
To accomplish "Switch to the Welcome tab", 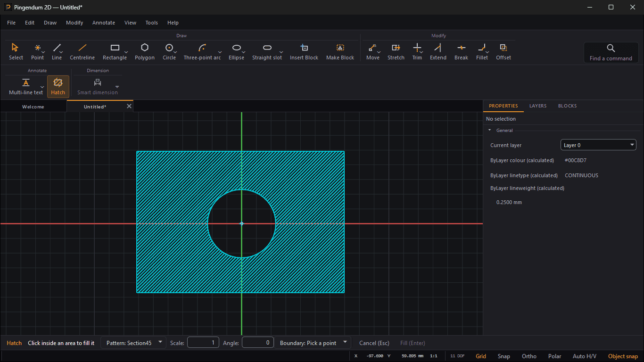I will click(33, 107).
